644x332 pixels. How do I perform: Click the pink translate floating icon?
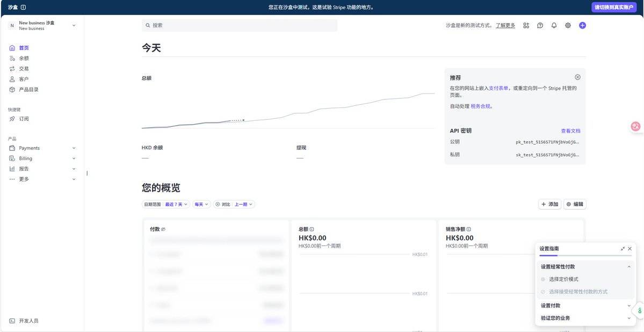636,127
